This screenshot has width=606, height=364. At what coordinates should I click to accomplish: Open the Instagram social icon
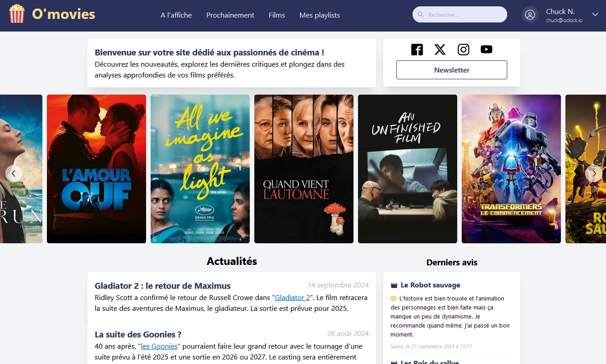pos(464,50)
